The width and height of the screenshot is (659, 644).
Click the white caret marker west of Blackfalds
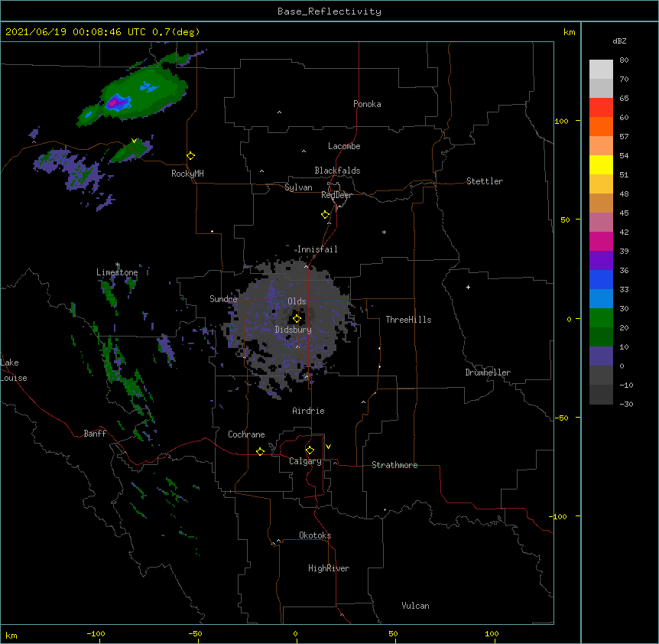pyautogui.click(x=261, y=171)
